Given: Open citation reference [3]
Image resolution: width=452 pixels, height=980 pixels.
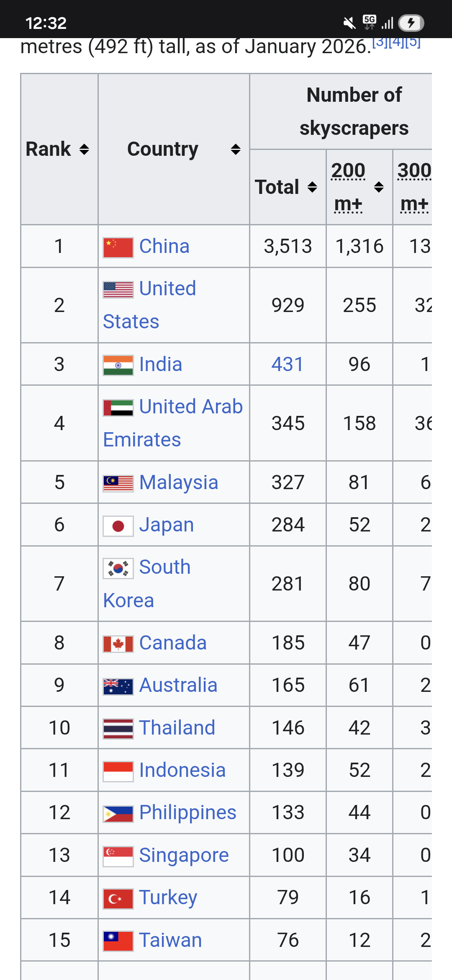Looking at the screenshot, I should click(380, 42).
